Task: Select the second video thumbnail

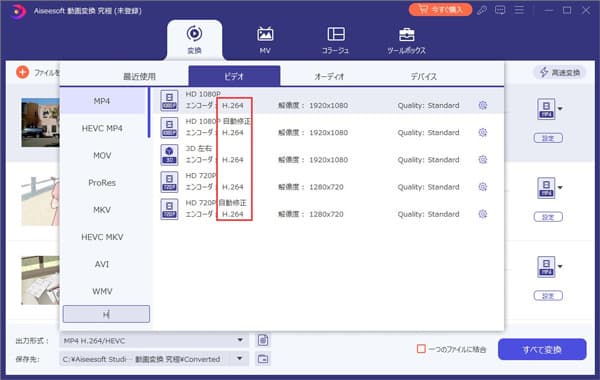Action: pos(40,201)
